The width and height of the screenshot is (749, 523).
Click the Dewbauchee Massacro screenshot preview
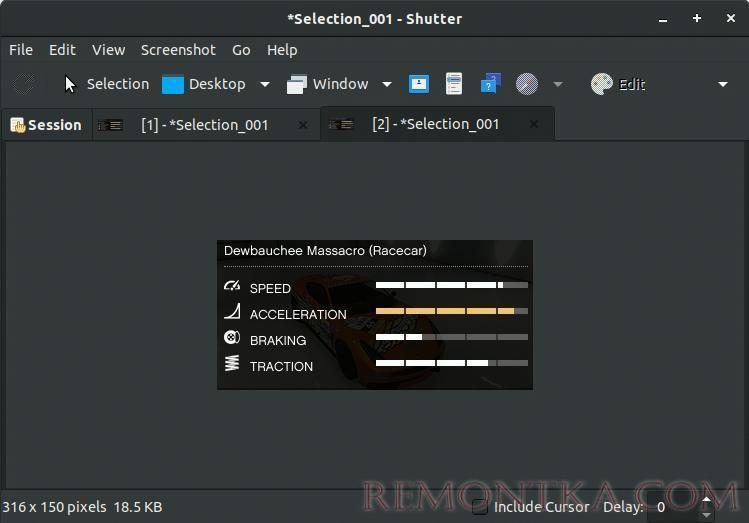pyautogui.click(x=375, y=315)
